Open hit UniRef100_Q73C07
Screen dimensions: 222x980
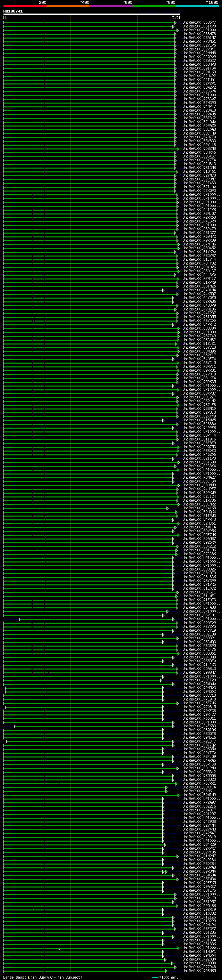point(199,99)
